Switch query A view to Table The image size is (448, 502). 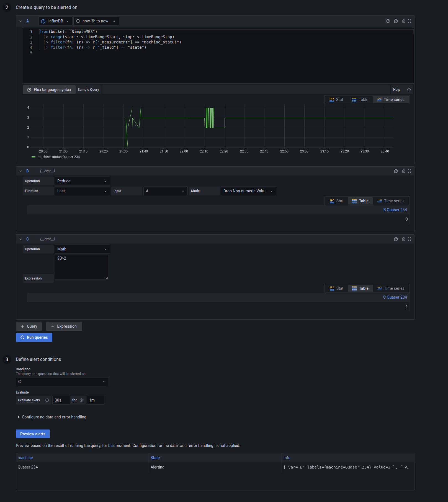(x=360, y=100)
